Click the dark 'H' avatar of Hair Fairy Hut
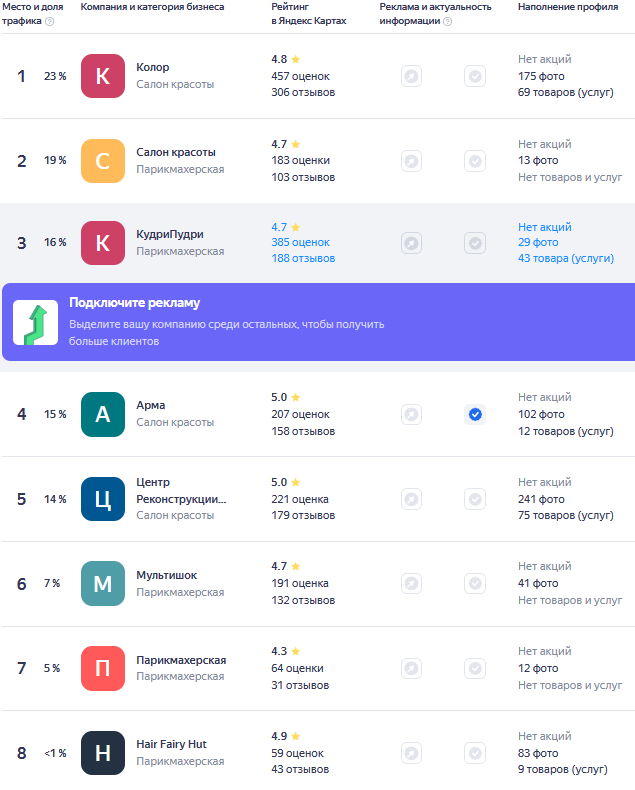This screenshot has width=635, height=790. (x=103, y=753)
